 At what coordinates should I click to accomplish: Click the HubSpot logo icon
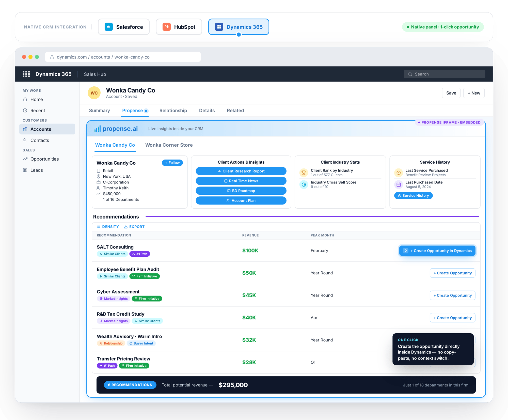(x=167, y=27)
